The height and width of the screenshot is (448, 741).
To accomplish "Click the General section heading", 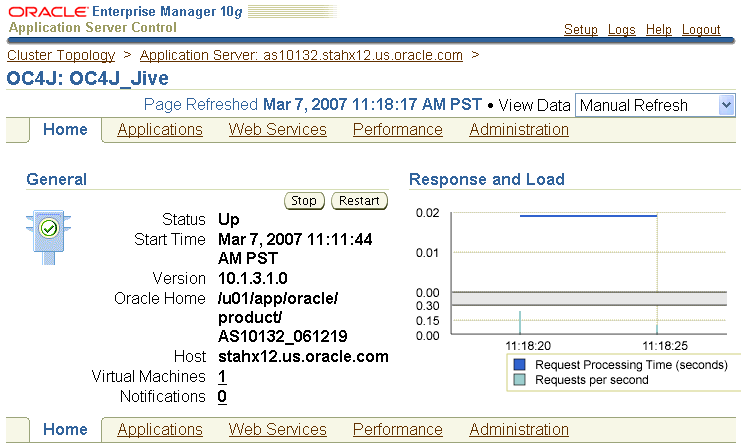I will [x=57, y=180].
